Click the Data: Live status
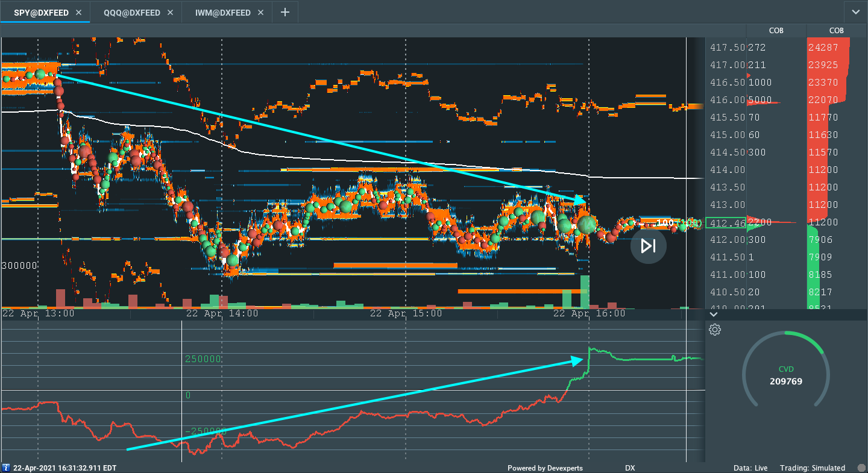Screen dimensions: 868x473 [x=750, y=468]
